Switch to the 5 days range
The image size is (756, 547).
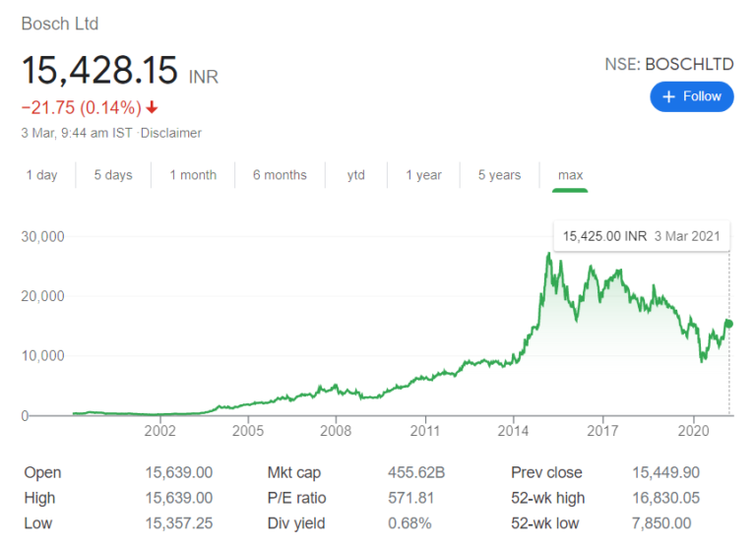pyautogui.click(x=113, y=175)
